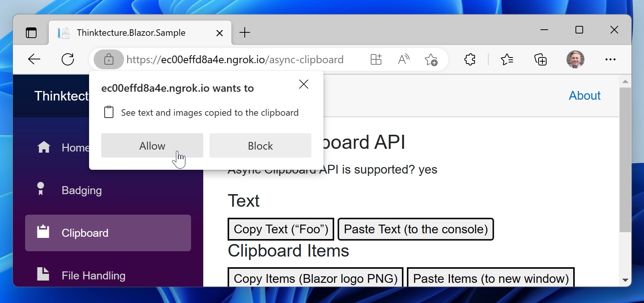The width and height of the screenshot is (644, 303).
Task: Click the Thinktecture brand title
Action: [x=62, y=96]
